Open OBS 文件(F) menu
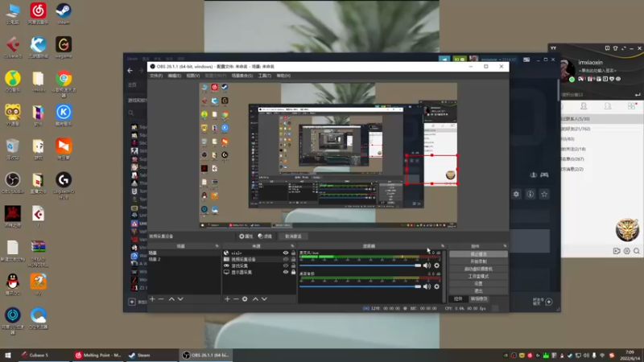The height and width of the screenshot is (362, 644). [156, 76]
